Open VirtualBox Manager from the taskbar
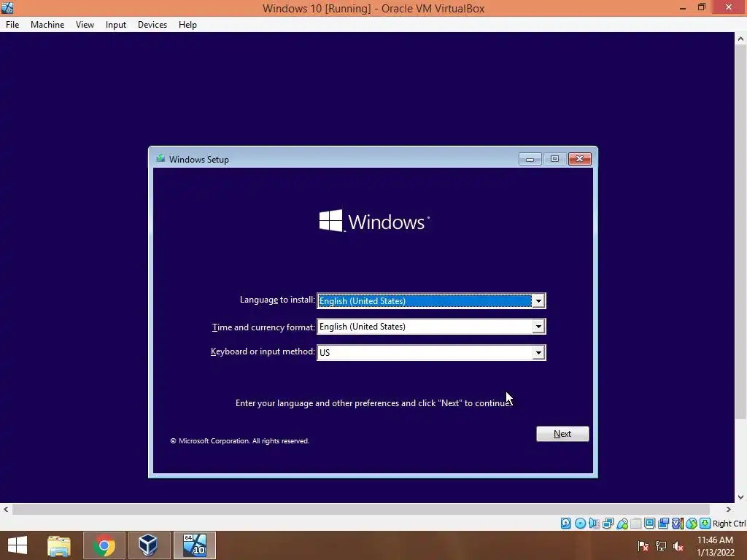Screen dimensions: 747x560 [x=149, y=545]
